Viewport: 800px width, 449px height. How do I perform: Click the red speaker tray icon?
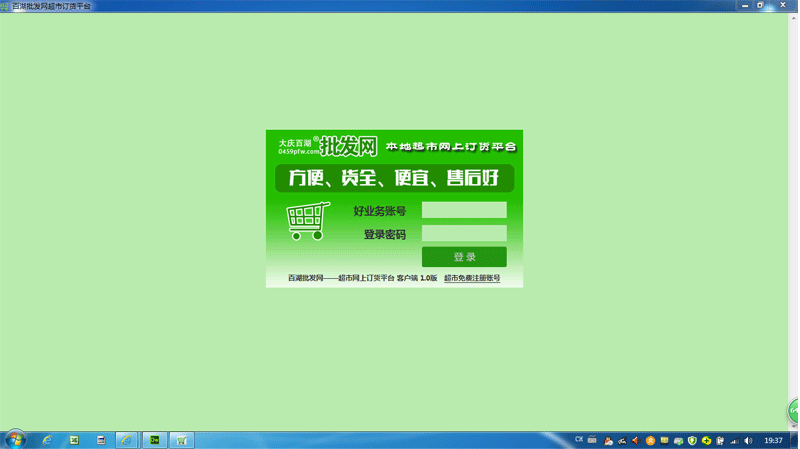635,440
